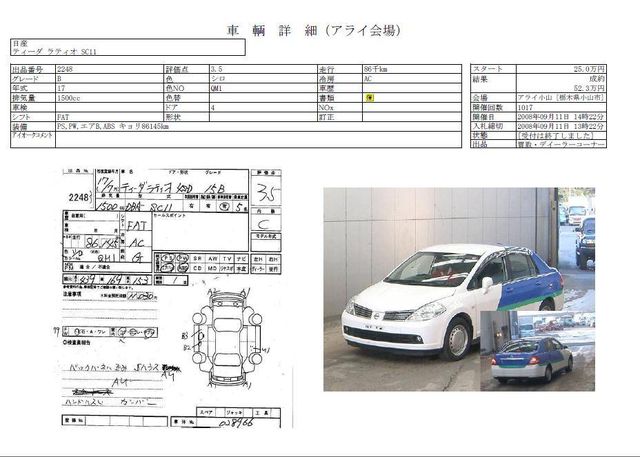The image size is (640, 457).
Task: Click the 年式 value 17
Action: click(x=61, y=88)
